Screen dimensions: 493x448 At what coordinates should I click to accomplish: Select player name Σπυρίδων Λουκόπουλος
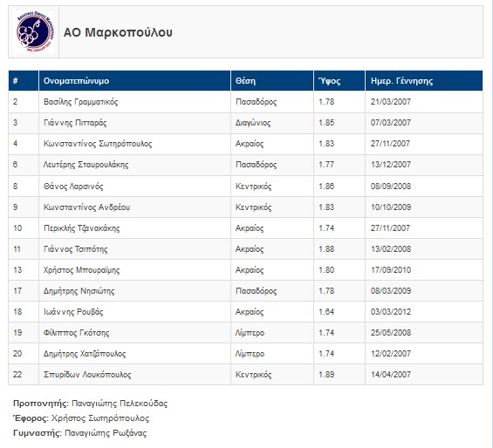pos(87,375)
